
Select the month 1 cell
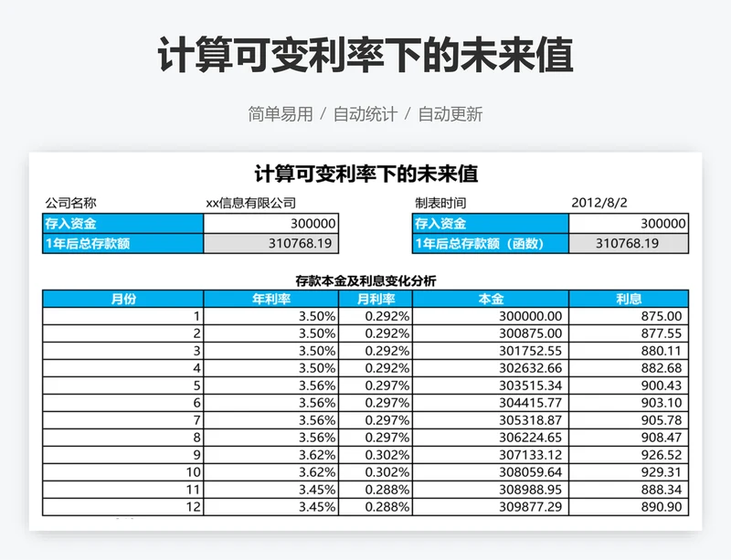coord(123,316)
